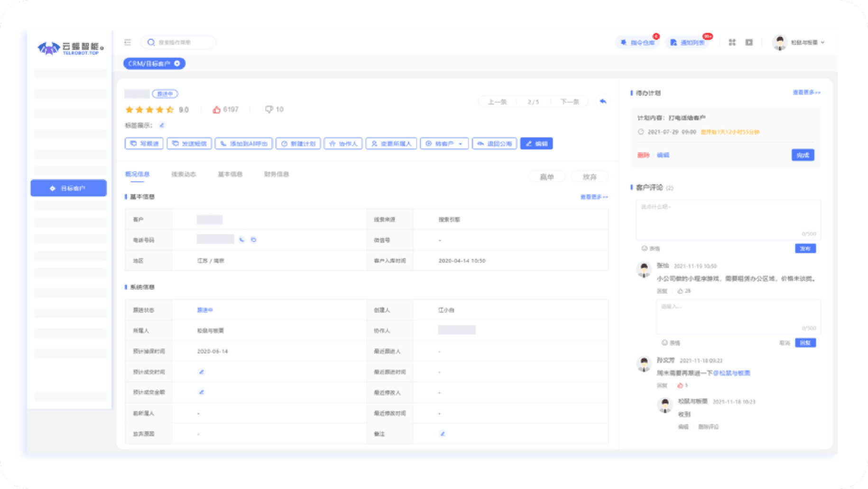Switch to the 财务信息 tab
The image size is (868, 489).
pyautogui.click(x=277, y=174)
